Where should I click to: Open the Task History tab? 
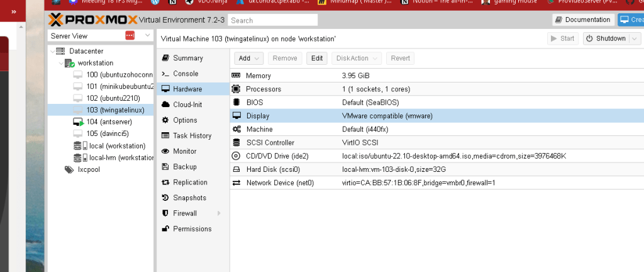click(x=192, y=135)
